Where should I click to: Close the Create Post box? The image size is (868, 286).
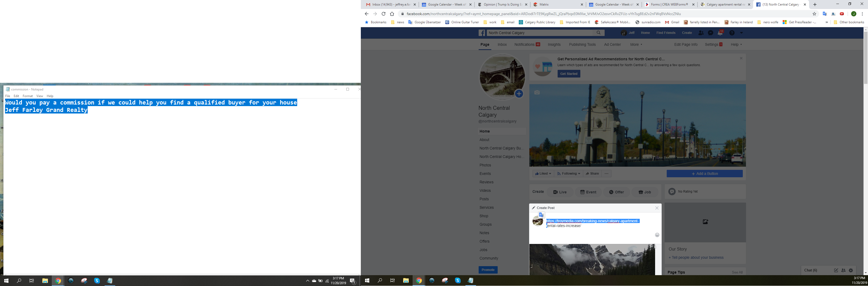coord(657,208)
